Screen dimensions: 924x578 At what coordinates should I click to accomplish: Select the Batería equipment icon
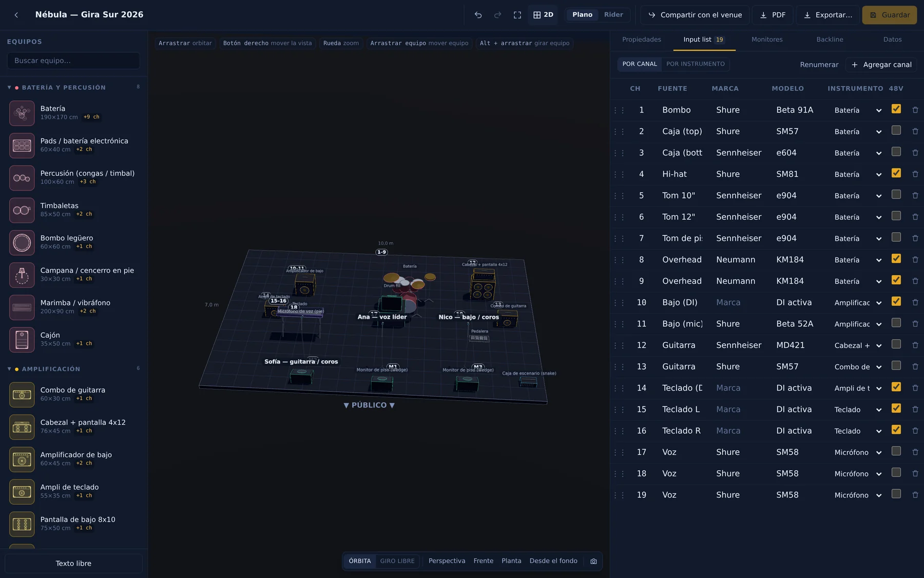click(22, 113)
